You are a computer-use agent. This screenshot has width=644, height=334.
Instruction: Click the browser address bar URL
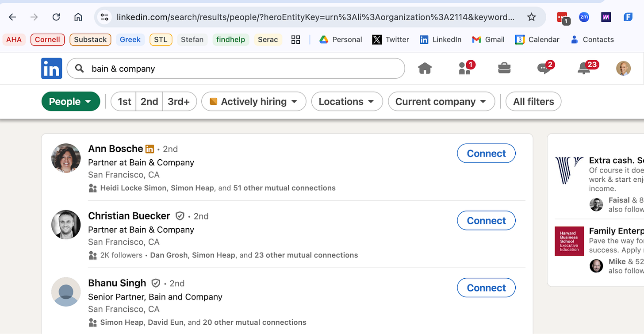315,17
